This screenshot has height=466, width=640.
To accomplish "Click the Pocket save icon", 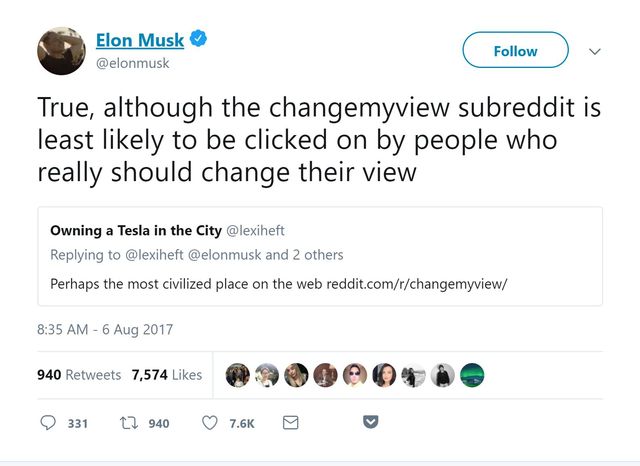I will (x=370, y=423).
